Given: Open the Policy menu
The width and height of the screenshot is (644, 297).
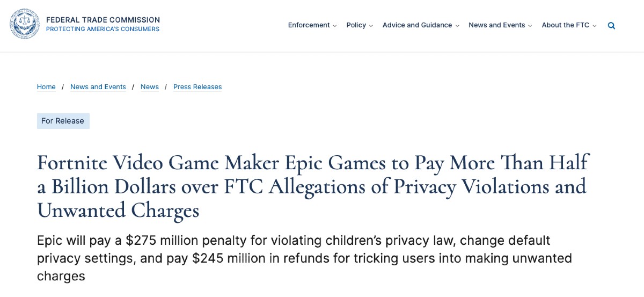Looking at the screenshot, I should pyautogui.click(x=356, y=25).
